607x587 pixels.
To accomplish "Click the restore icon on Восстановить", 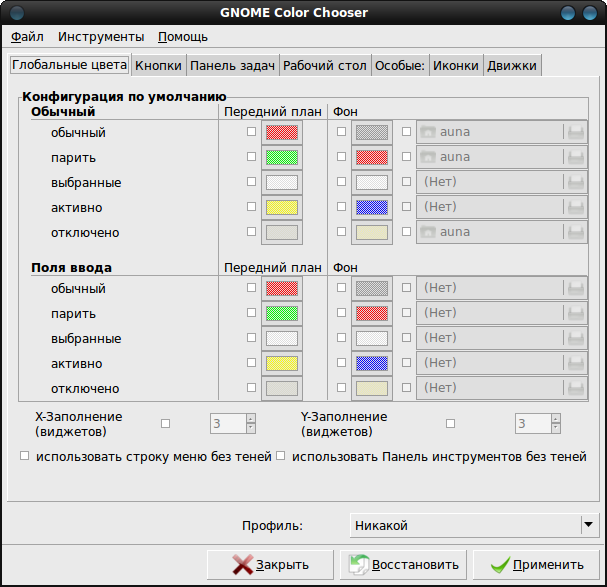I will 359,565.
